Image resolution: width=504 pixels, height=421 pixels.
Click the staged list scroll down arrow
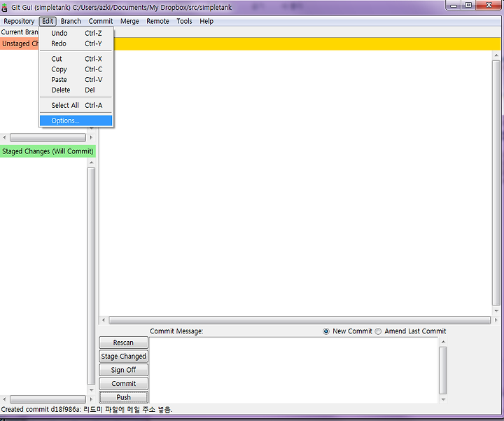(92, 389)
